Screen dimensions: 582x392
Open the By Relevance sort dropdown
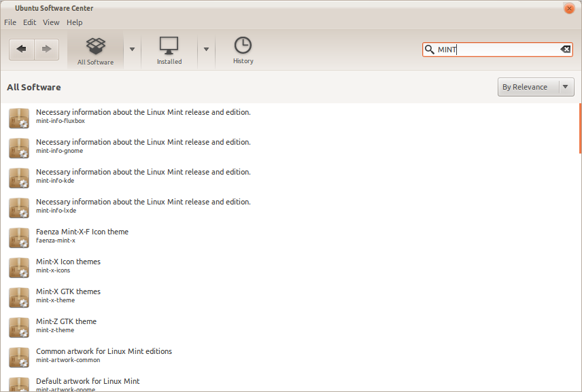[x=536, y=87]
